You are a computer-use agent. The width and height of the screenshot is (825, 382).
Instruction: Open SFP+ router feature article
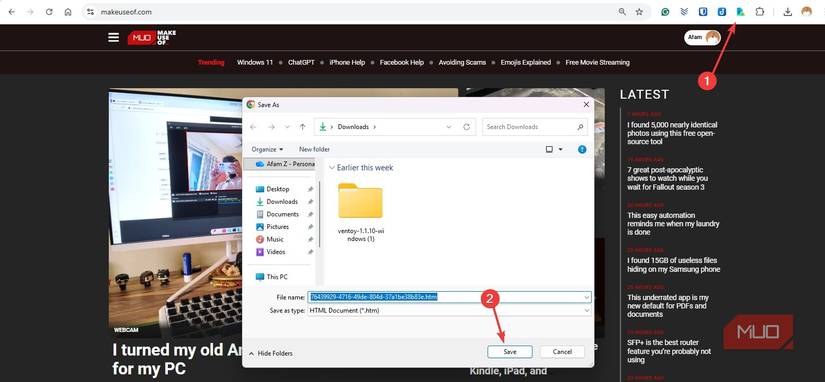point(669,351)
